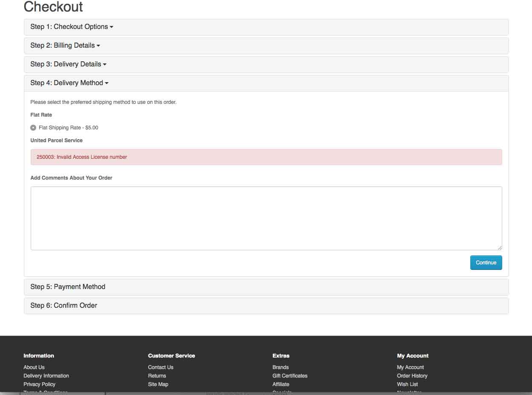Screen dimensions: 532x395
Task: Expand Step 1: Checkout Options panel
Action: click(x=72, y=27)
